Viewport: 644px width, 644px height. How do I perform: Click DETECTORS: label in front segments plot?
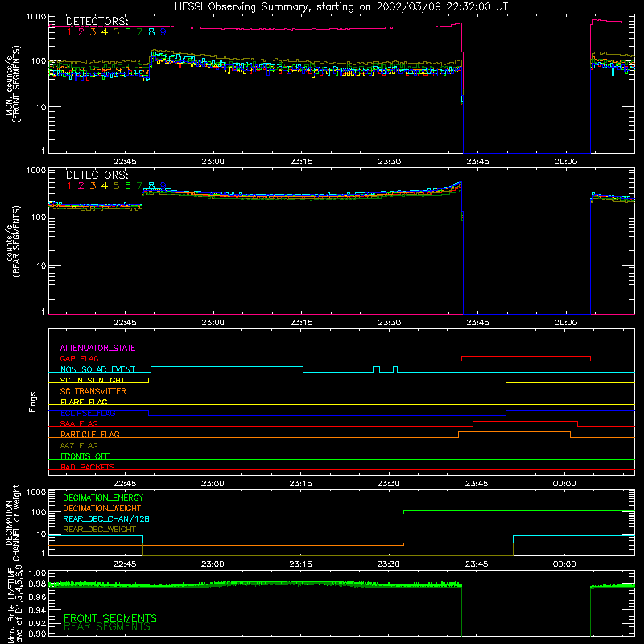[x=97, y=22]
